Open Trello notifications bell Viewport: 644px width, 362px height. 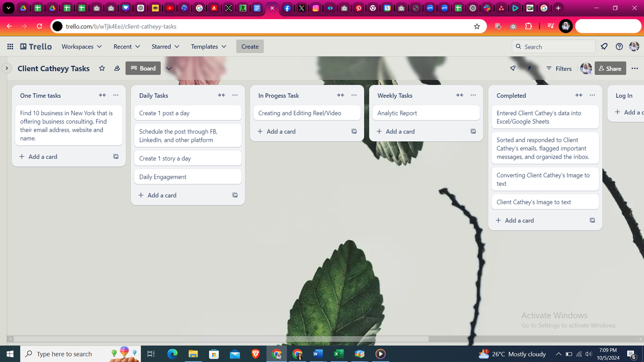click(604, 47)
